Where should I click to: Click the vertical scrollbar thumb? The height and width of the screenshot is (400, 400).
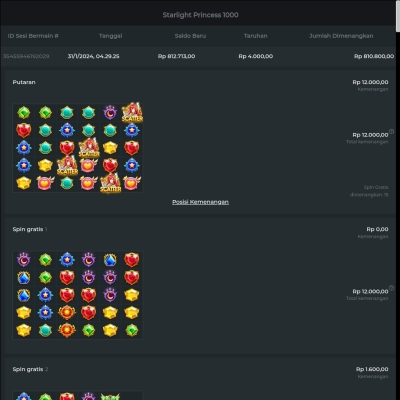click(398, 16)
